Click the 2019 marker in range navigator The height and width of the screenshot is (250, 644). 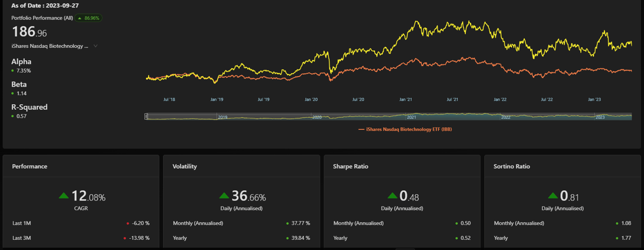pyautogui.click(x=223, y=117)
